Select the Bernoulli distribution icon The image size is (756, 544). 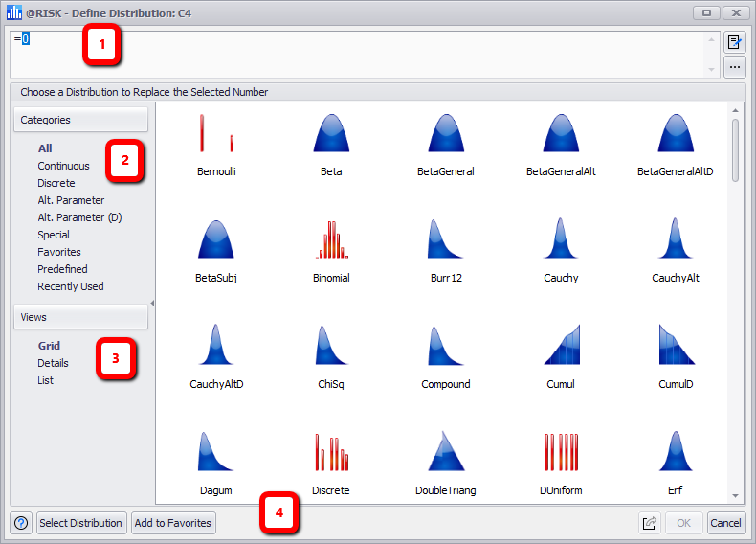216,134
